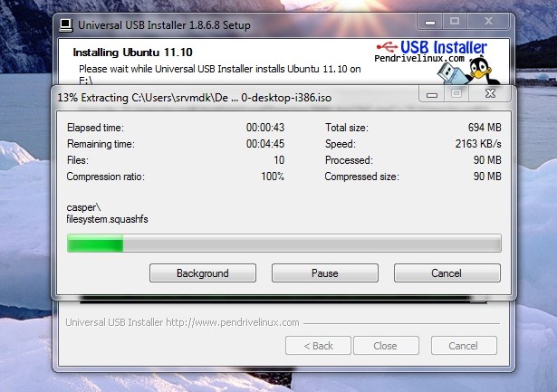Screen dimensions: 557x392
Task: Pause the ISO extraction
Action: pyautogui.click(x=324, y=273)
